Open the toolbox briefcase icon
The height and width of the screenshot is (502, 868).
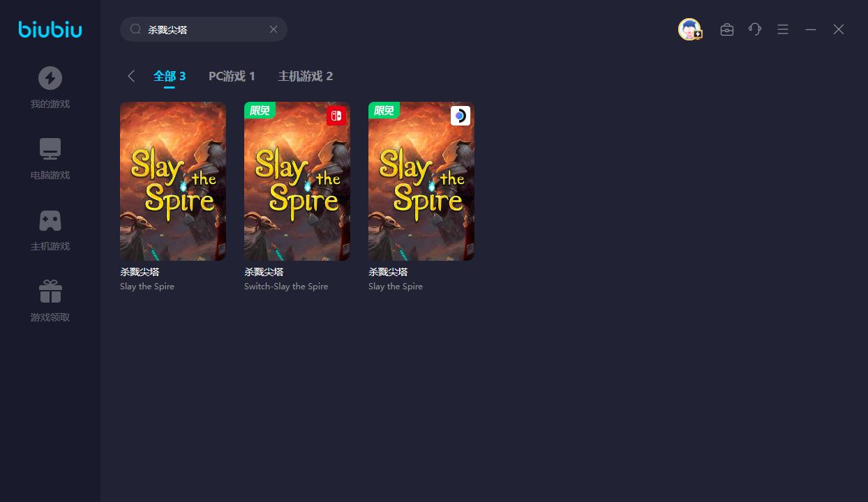point(727,29)
